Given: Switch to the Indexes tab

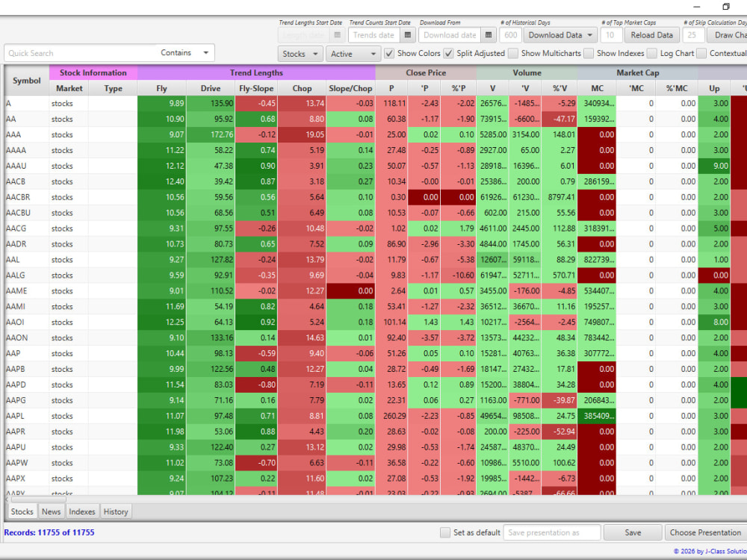Looking at the screenshot, I should (x=82, y=511).
